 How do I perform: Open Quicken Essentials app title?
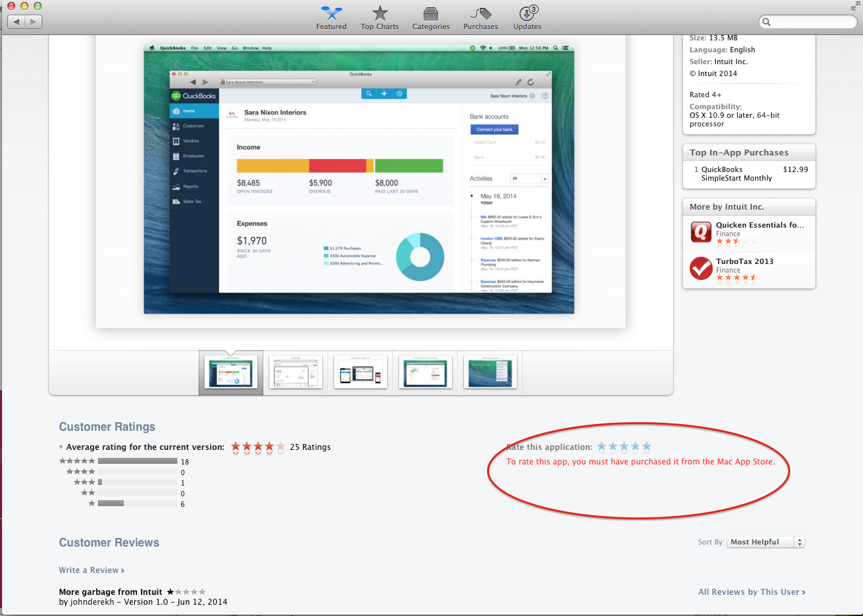(x=760, y=225)
